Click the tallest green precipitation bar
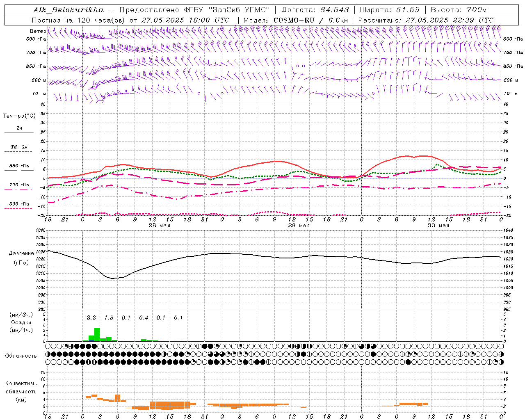 [x=97, y=335]
